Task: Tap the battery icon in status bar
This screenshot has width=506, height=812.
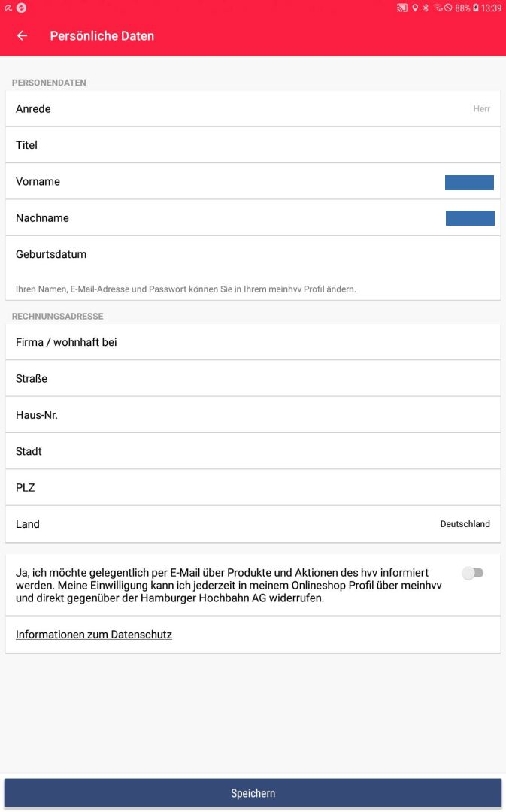Action: (475, 8)
